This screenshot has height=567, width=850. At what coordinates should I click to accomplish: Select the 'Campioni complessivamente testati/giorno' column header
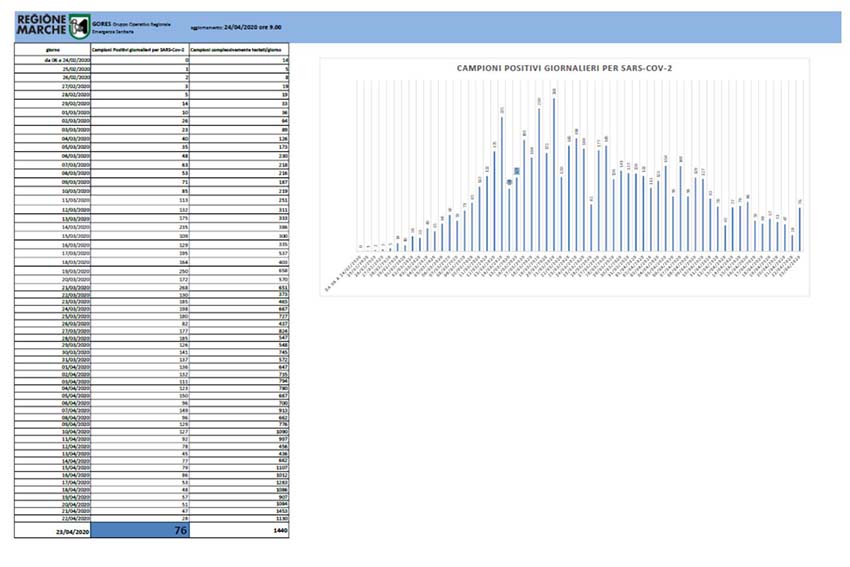[239, 48]
